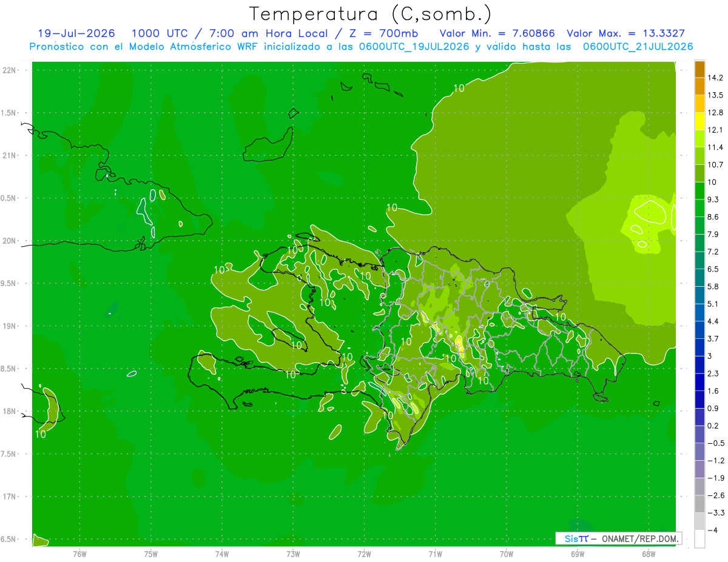Click the "76W" longitude label

[x=79, y=554]
